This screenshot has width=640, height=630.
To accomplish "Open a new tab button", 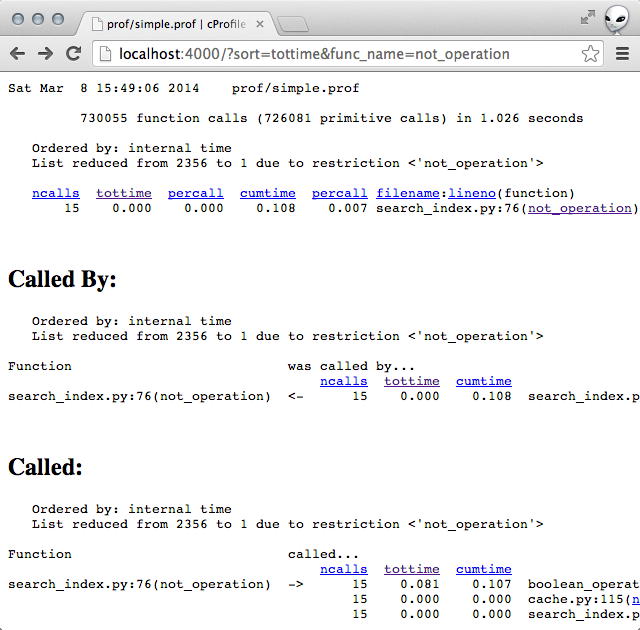I will (x=293, y=24).
